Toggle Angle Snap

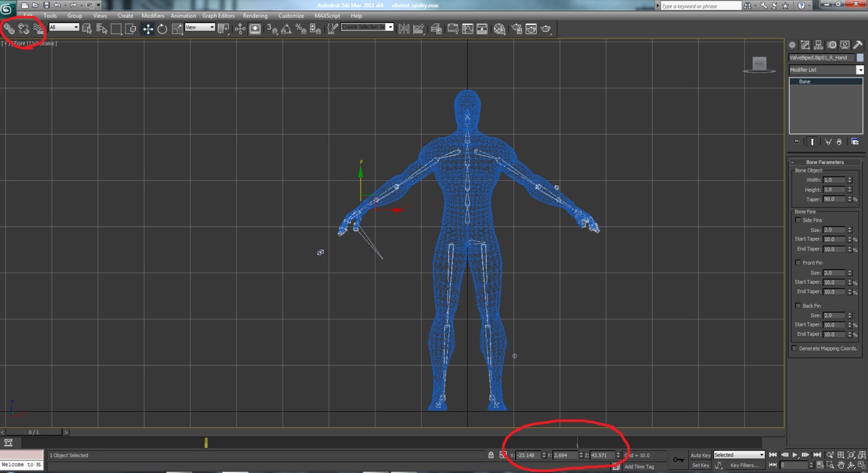287,29
